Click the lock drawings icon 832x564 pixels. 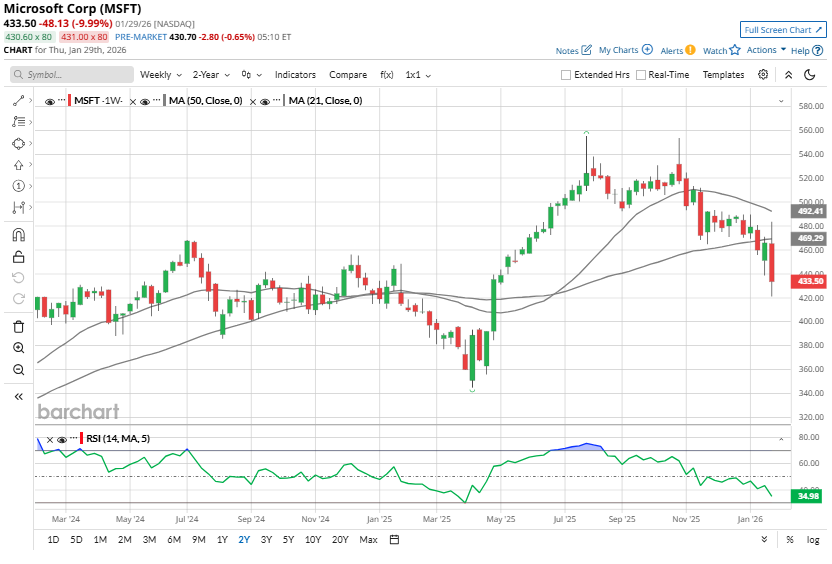point(18,257)
